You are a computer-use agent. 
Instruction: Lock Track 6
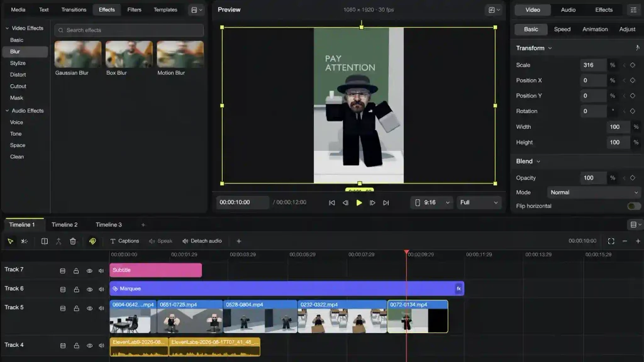(76, 289)
